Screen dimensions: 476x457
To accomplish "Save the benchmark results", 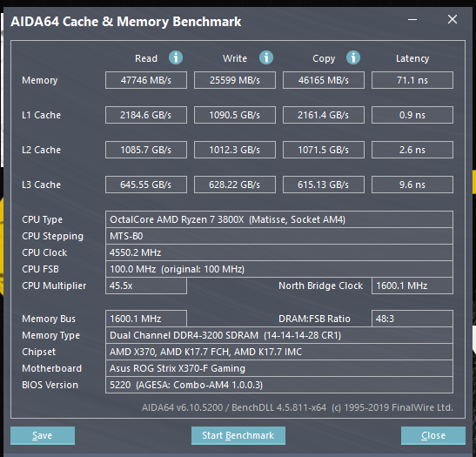I will click(x=43, y=435).
